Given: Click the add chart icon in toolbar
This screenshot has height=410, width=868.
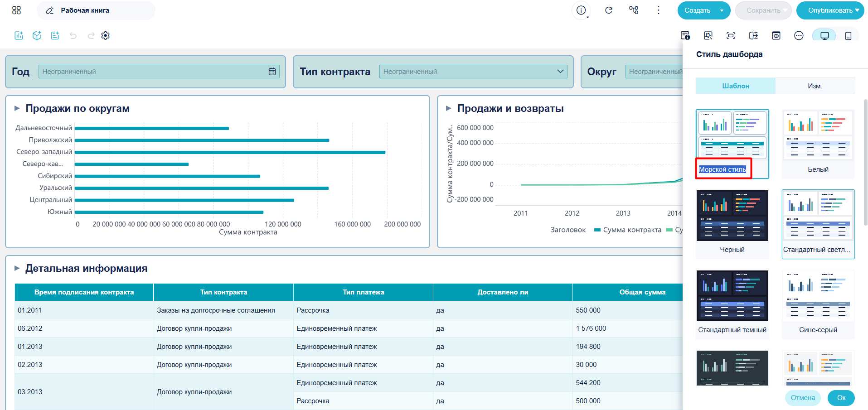Looking at the screenshot, I should pos(19,35).
